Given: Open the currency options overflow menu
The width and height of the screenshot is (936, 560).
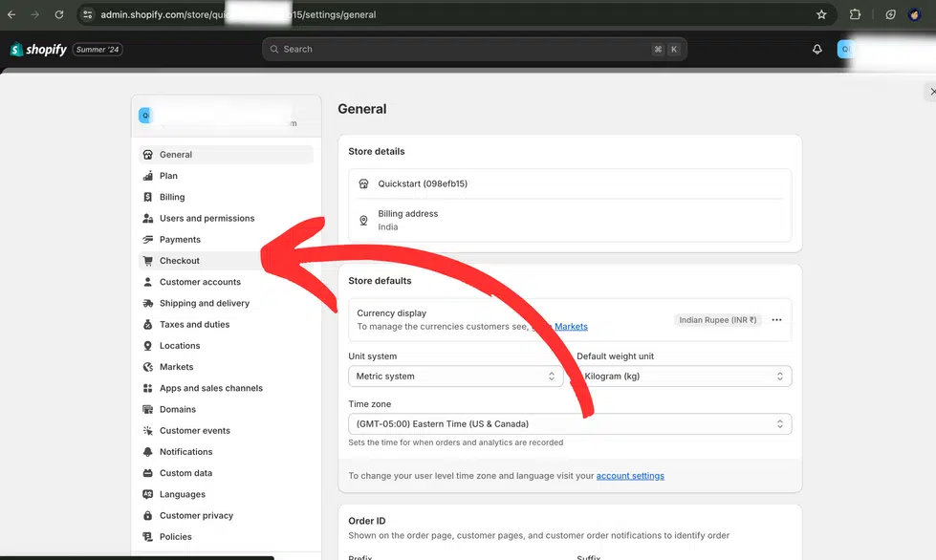Looking at the screenshot, I should tap(776, 319).
